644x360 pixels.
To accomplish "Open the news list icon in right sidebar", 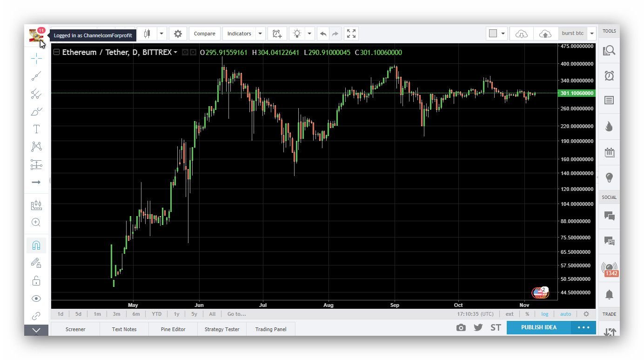I will [609, 101].
